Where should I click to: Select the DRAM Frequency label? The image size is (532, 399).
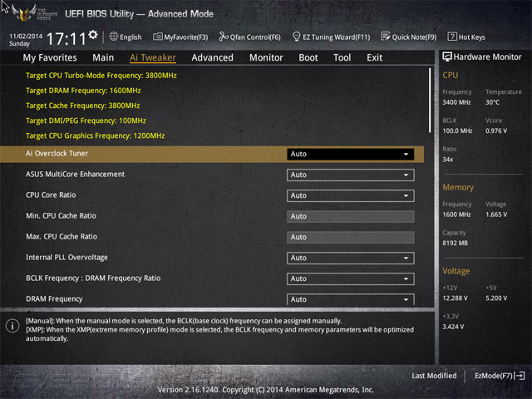click(54, 299)
